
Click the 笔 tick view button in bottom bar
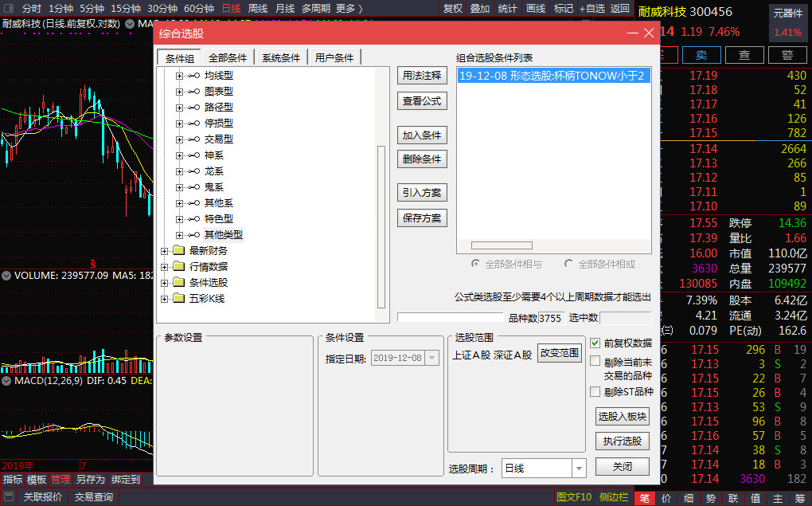point(644,497)
